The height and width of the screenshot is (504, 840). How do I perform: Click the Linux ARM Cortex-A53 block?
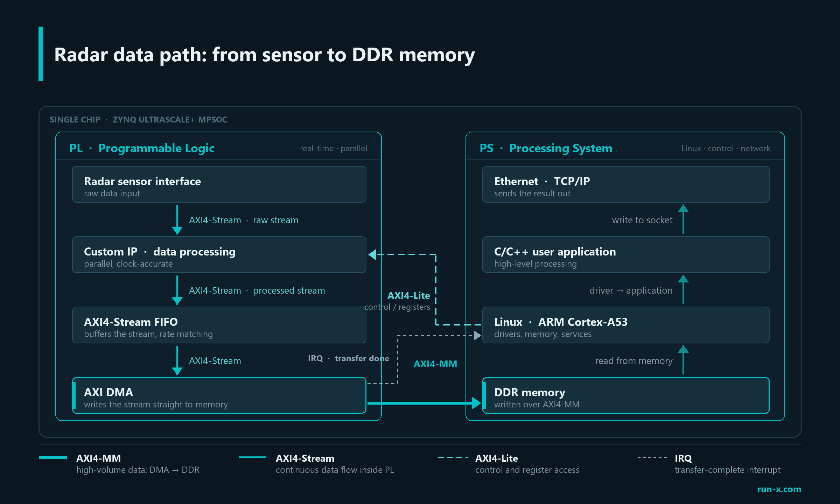click(x=626, y=325)
